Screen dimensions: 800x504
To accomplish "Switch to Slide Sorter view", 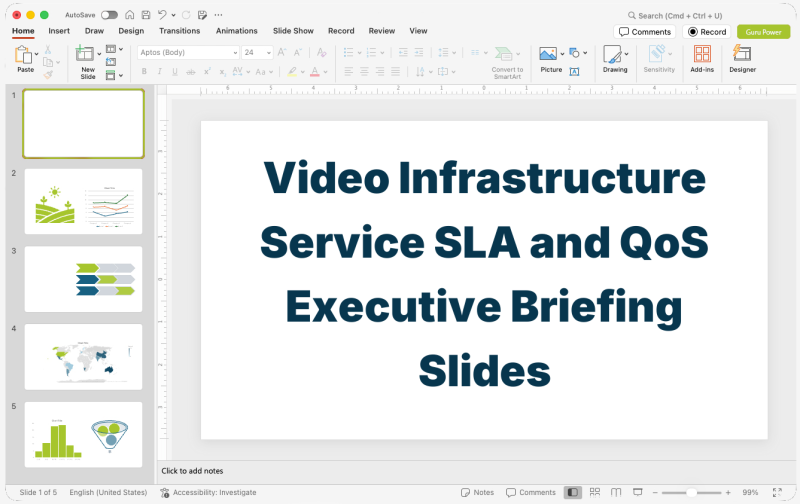I will tap(595, 492).
